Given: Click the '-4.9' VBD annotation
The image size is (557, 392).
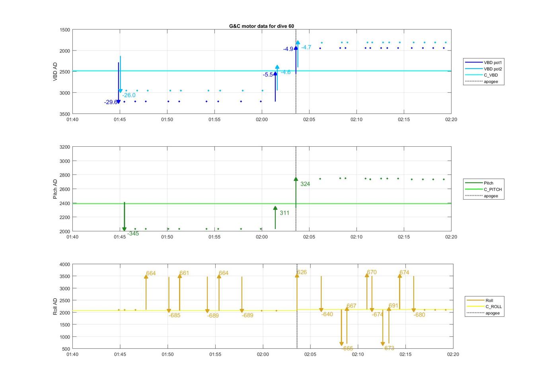Looking at the screenshot, I should coord(288,49).
